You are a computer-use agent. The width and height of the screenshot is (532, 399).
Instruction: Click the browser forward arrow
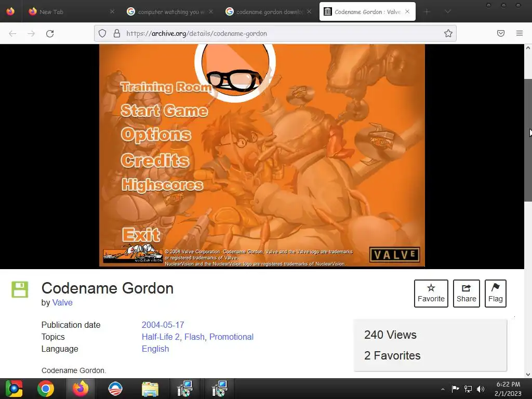point(31,34)
